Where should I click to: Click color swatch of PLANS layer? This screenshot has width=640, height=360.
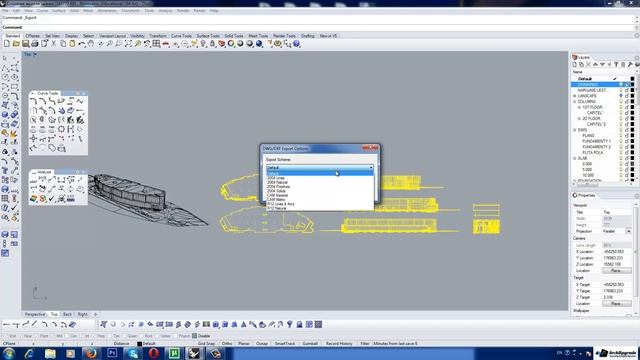(632, 136)
